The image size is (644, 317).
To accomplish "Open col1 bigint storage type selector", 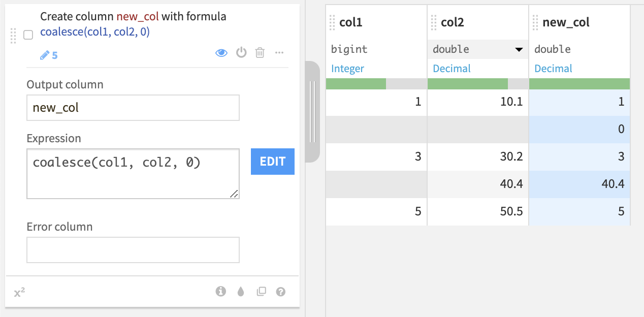I will click(349, 49).
